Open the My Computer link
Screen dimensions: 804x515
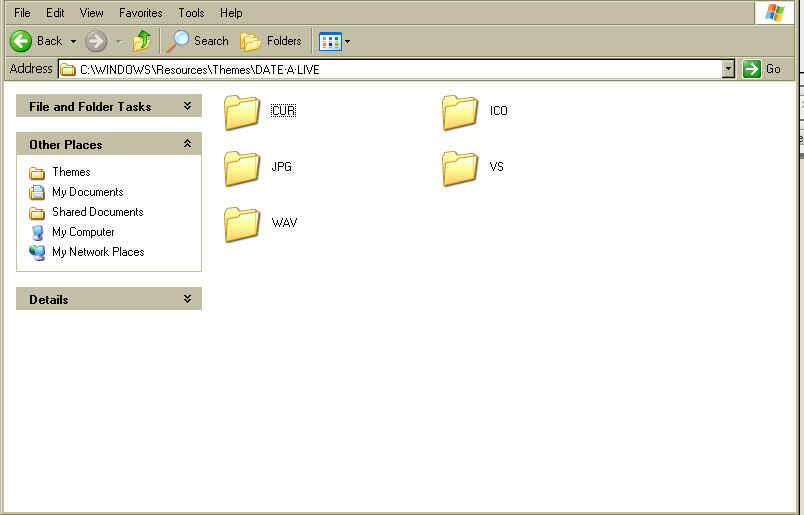click(x=84, y=232)
